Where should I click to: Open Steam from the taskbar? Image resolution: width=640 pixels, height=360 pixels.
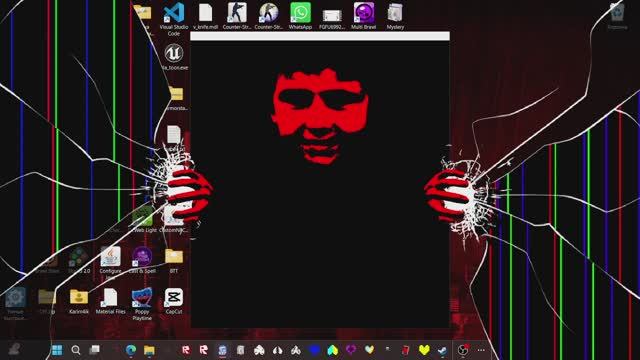pyautogui.click(x=442, y=350)
